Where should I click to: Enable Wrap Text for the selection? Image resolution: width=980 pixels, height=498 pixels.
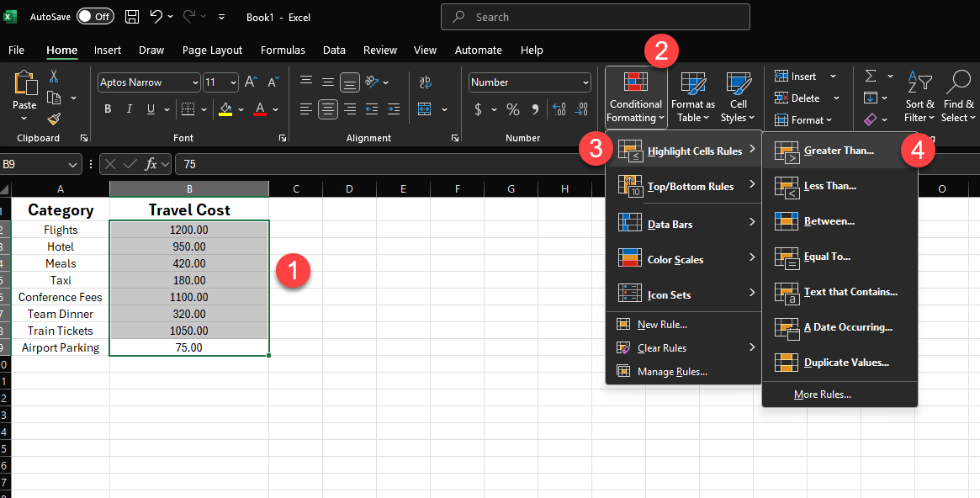click(425, 82)
